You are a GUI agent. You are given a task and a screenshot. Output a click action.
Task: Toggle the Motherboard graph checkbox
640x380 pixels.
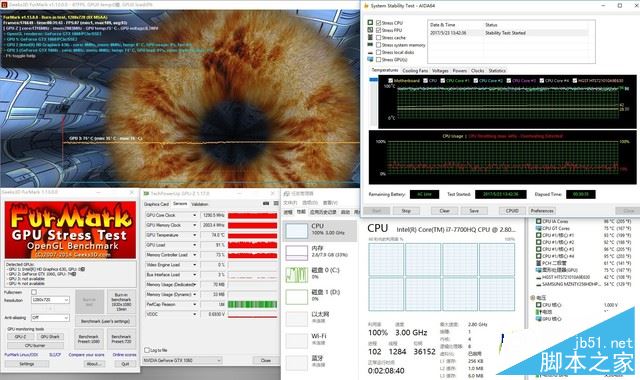pos(391,81)
